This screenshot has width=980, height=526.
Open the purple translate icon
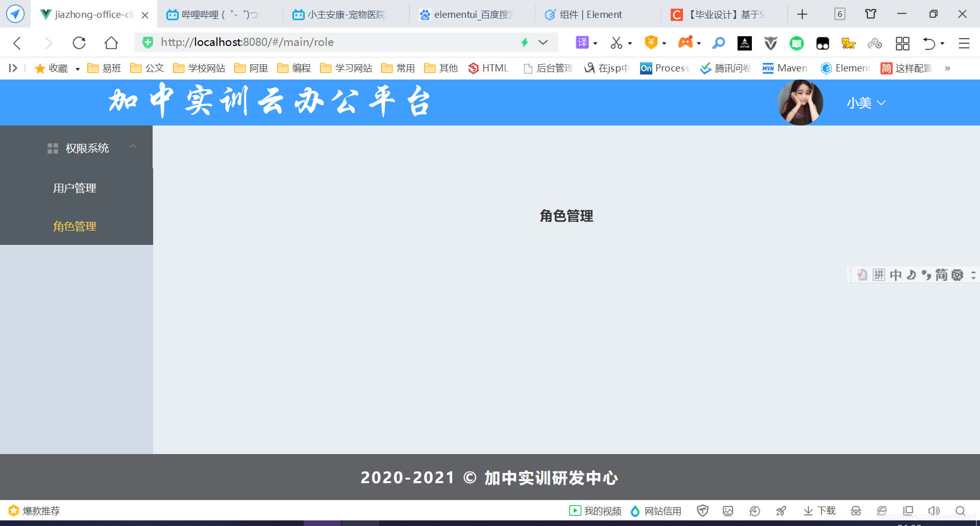pos(582,43)
